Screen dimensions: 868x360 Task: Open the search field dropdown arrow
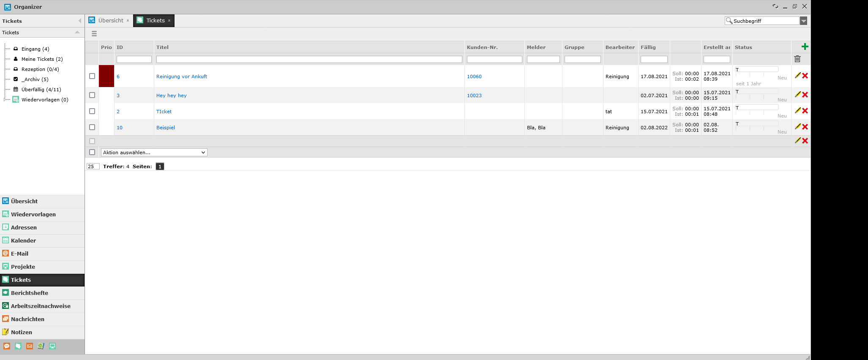coord(803,21)
